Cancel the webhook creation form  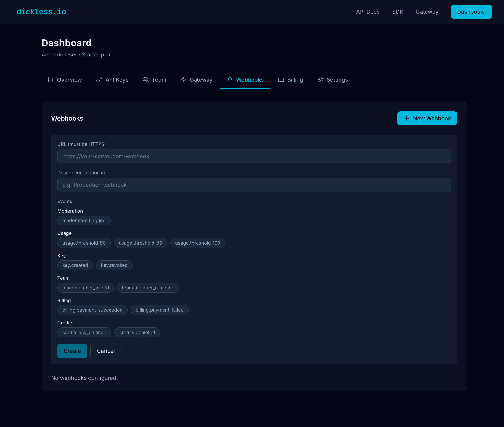tap(106, 351)
